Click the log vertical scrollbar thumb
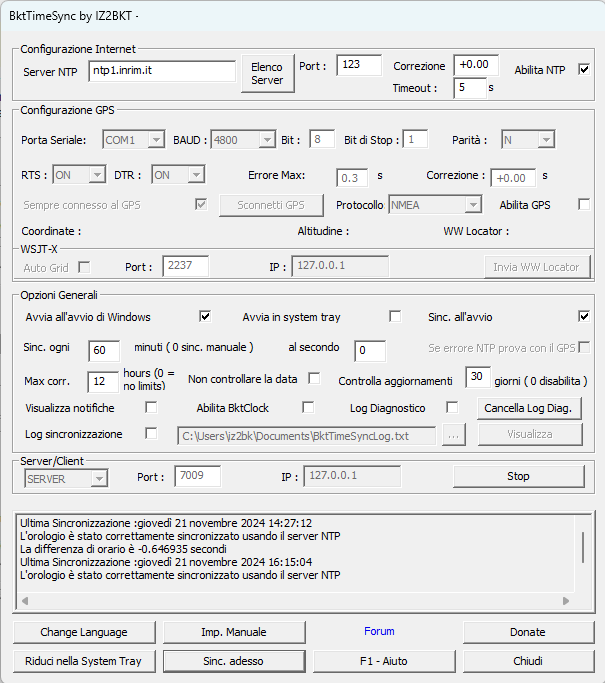This screenshot has width=605, height=683. point(583,547)
